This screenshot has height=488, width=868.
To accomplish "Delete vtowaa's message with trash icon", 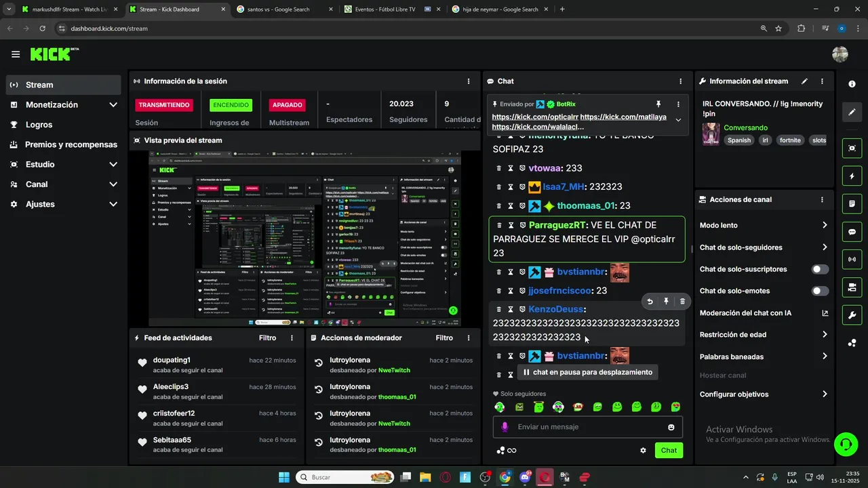I will click(x=498, y=168).
